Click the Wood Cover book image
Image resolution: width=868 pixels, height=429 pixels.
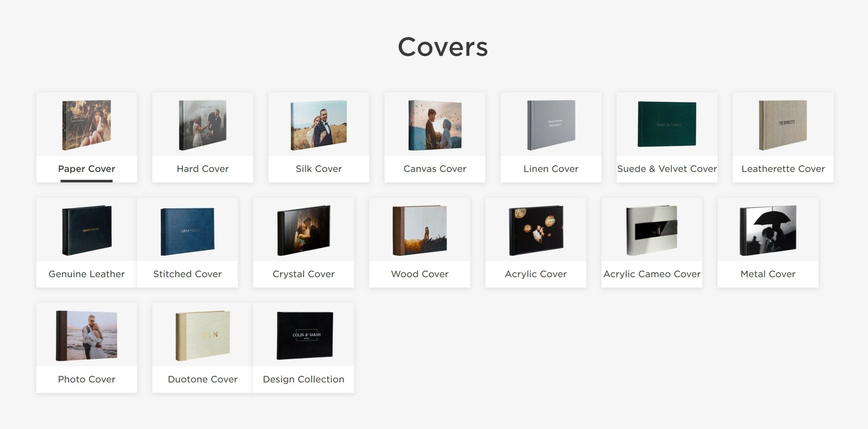click(x=419, y=230)
